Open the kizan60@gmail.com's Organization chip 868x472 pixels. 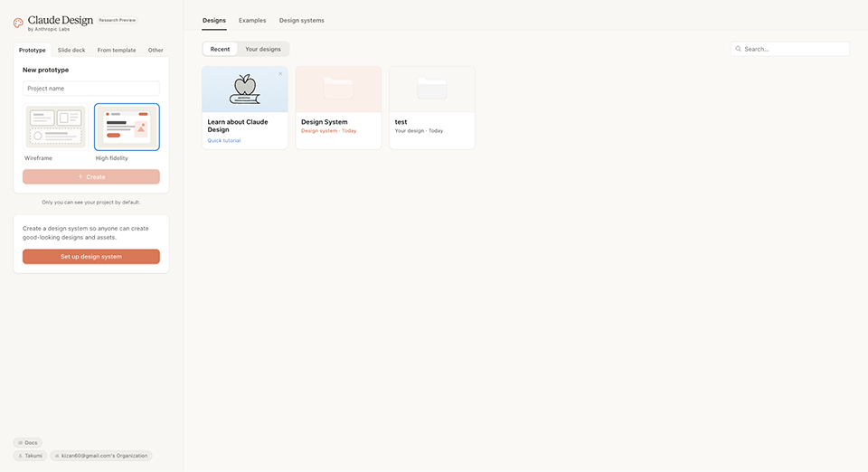coord(101,456)
